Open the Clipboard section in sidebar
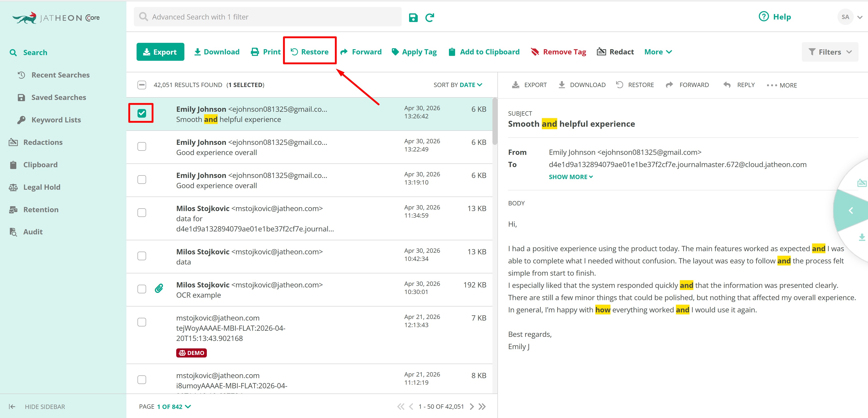 (33, 165)
